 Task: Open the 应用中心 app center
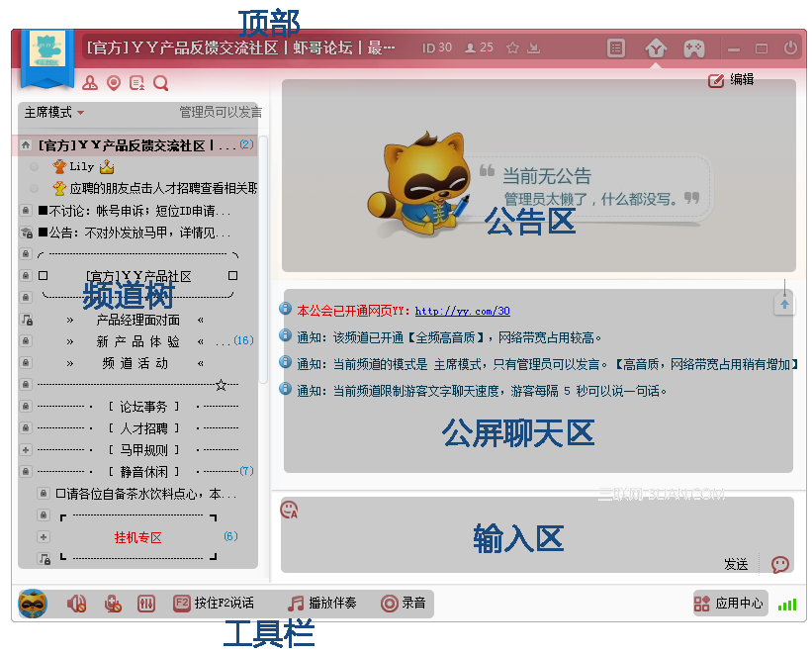click(x=729, y=604)
